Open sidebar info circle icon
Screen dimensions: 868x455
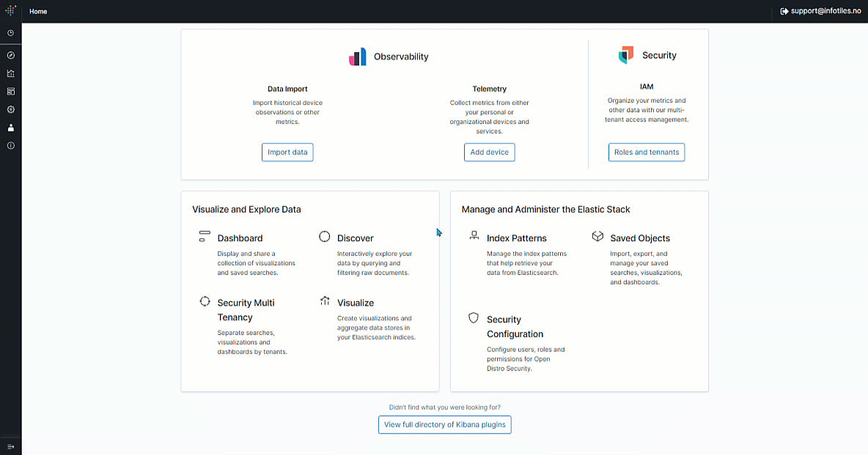tap(10, 146)
